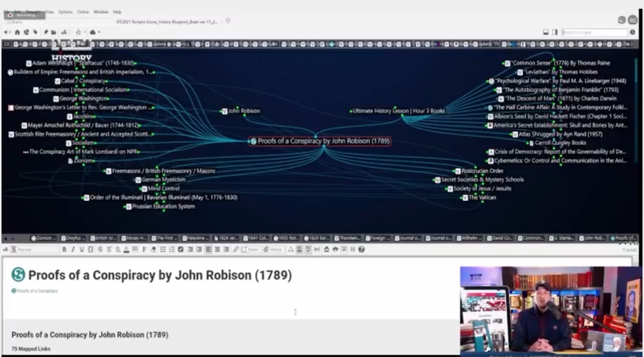This screenshot has width=644, height=357.
Task: Open 'Freemasons / British Freemasonry / Masons'
Action: (x=161, y=171)
